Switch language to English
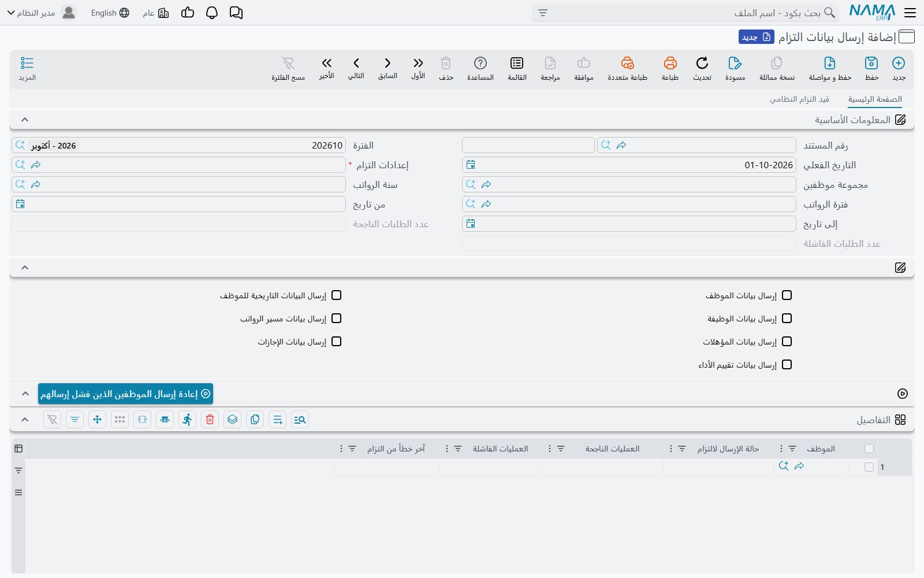 pyautogui.click(x=110, y=13)
